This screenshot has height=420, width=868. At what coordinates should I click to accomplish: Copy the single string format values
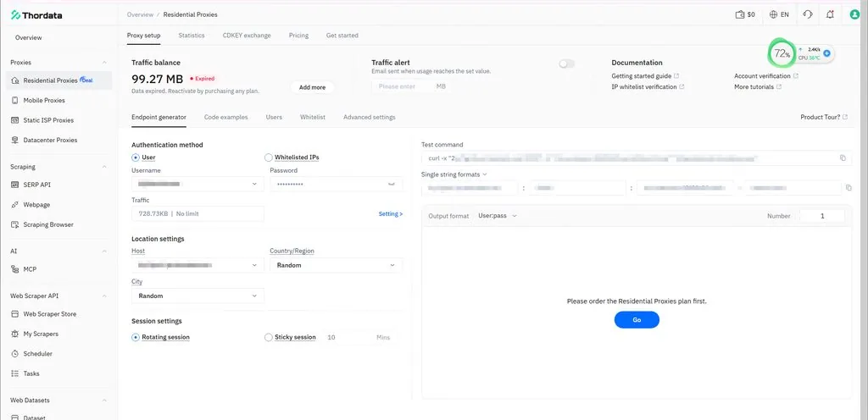(849, 188)
